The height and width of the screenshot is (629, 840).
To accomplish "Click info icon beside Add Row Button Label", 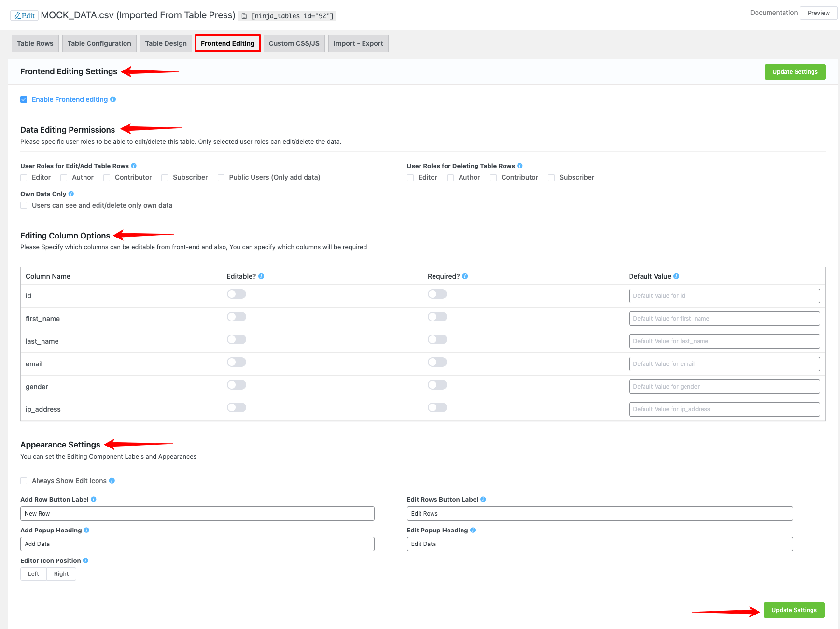I will 94,499.
